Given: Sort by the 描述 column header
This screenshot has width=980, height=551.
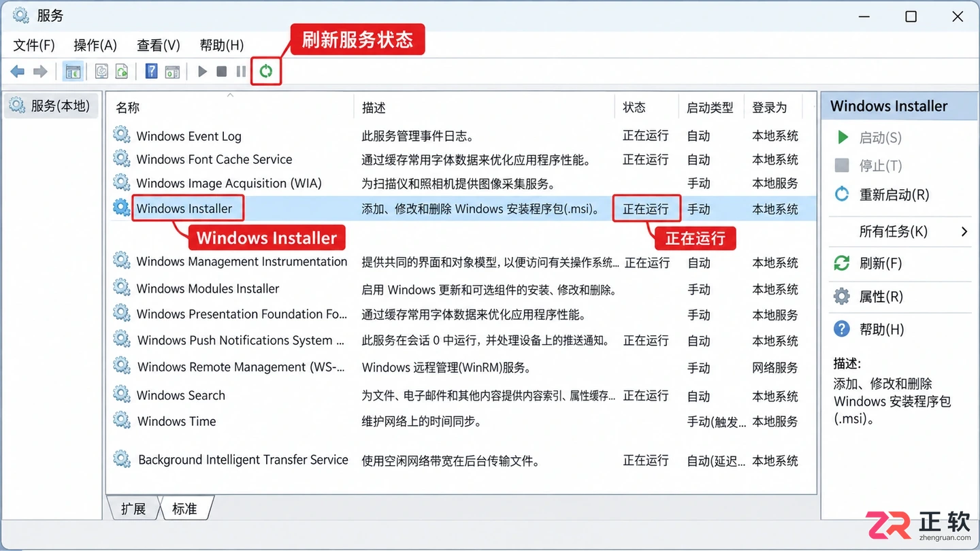Looking at the screenshot, I should [x=374, y=107].
